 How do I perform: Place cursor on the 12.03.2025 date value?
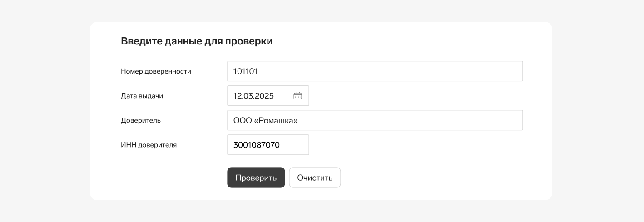click(253, 96)
